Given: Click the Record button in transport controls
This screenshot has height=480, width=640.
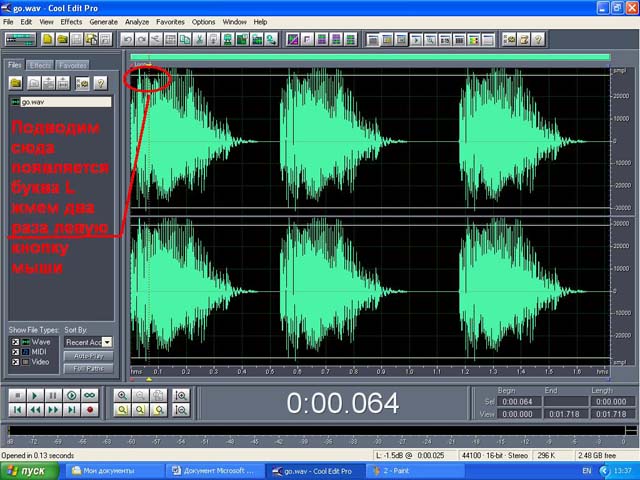Looking at the screenshot, I should [90, 409].
